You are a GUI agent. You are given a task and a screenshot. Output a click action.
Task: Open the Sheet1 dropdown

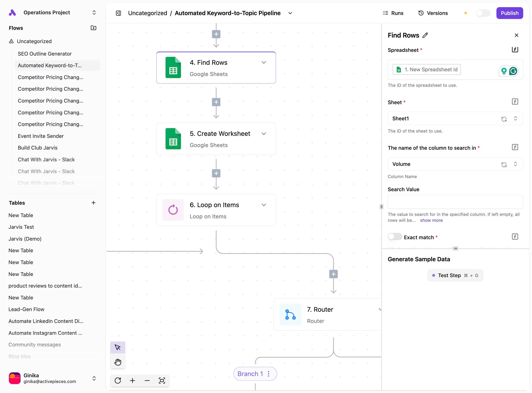tap(445, 118)
